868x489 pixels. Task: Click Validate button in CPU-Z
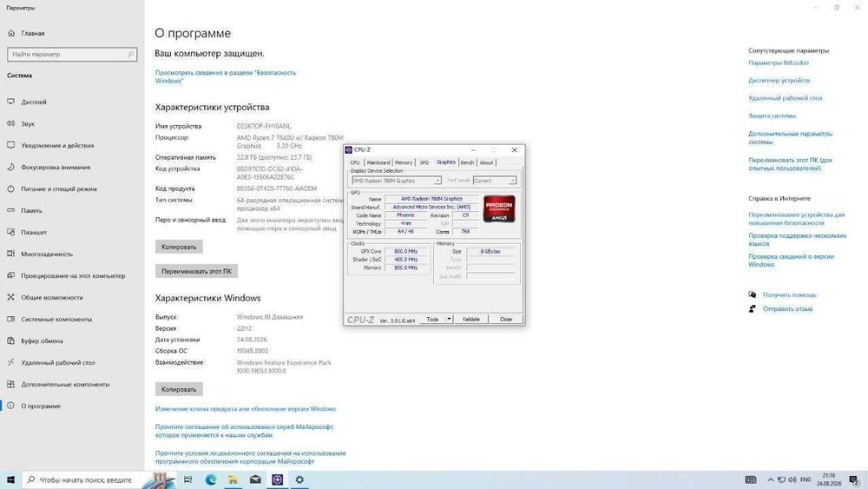pos(471,319)
